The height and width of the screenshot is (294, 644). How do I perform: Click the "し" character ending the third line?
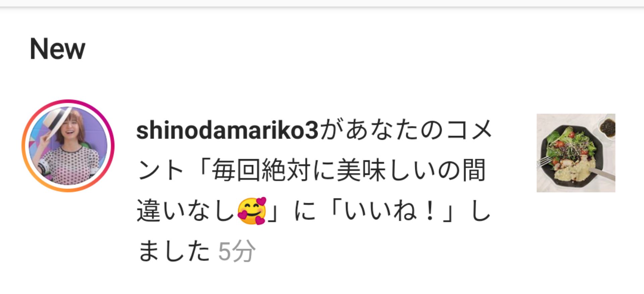tap(481, 211)
